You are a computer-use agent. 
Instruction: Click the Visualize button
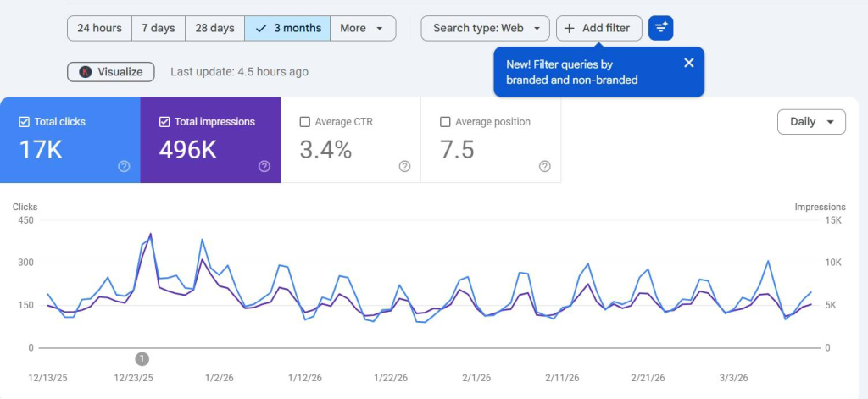(x=111, y=72)
